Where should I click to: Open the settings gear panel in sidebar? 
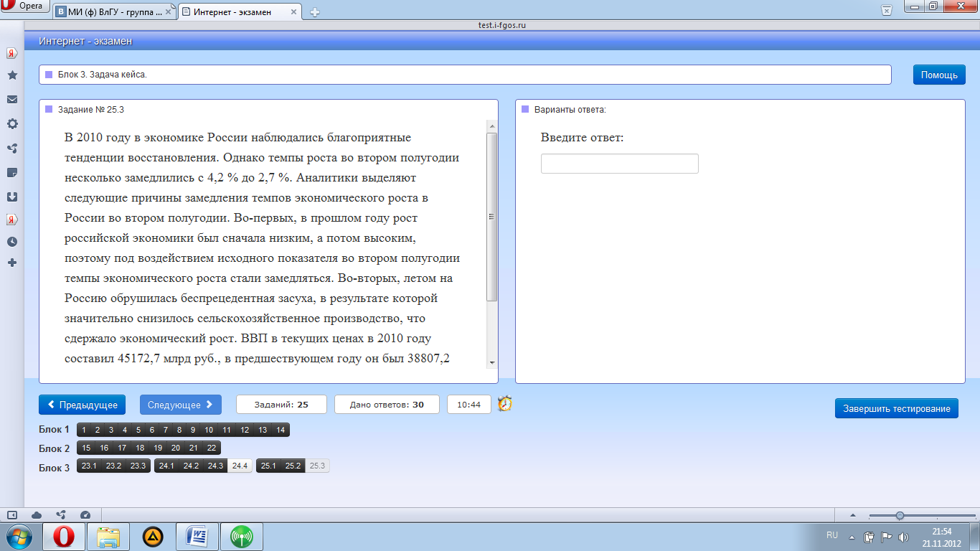[12, 123]
